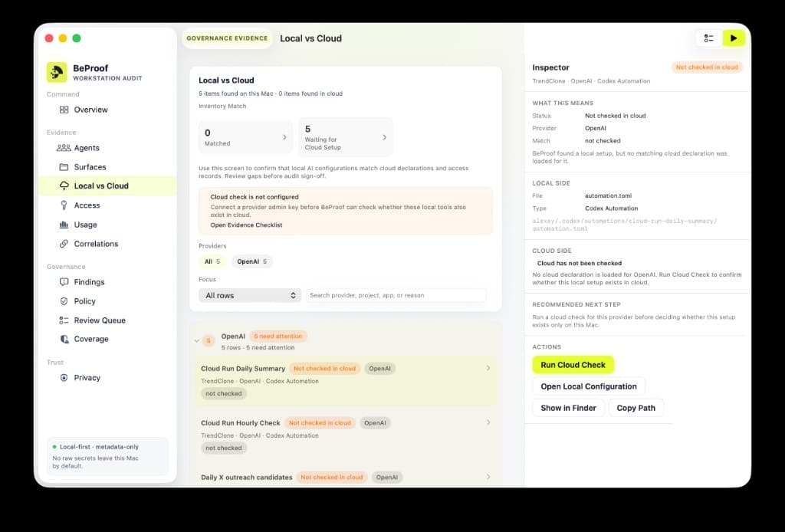Click not checked chip under Cloud Run Daily Summary

pyautogui.click(x=223, y=394)
